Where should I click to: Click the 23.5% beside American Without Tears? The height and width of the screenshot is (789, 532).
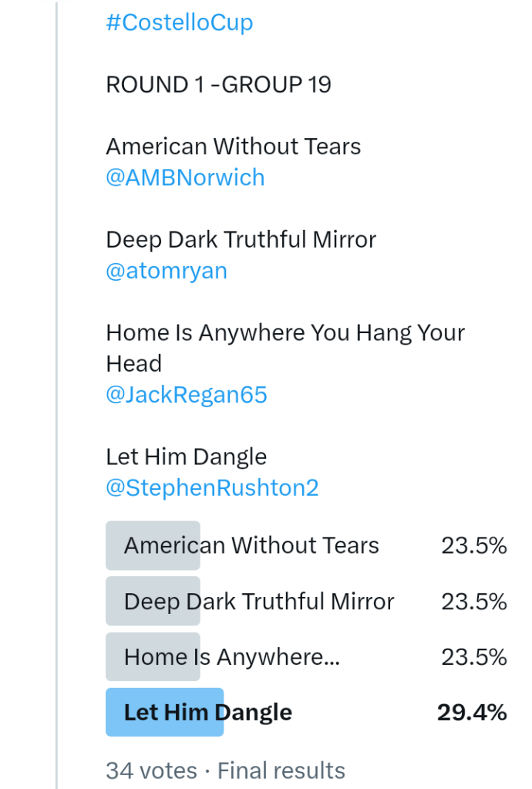[x=473, y=546]
